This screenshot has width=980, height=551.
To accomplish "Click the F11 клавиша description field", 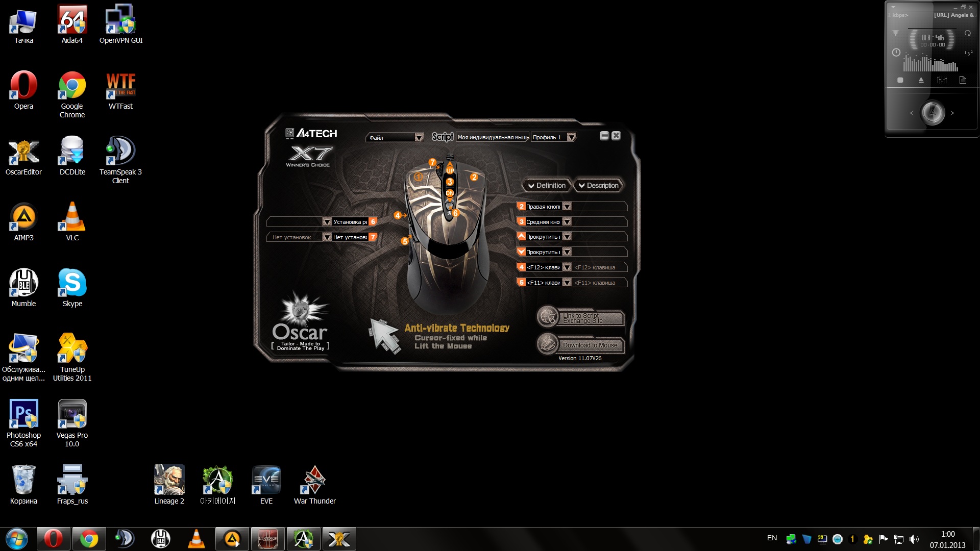I will click(600, 283).
